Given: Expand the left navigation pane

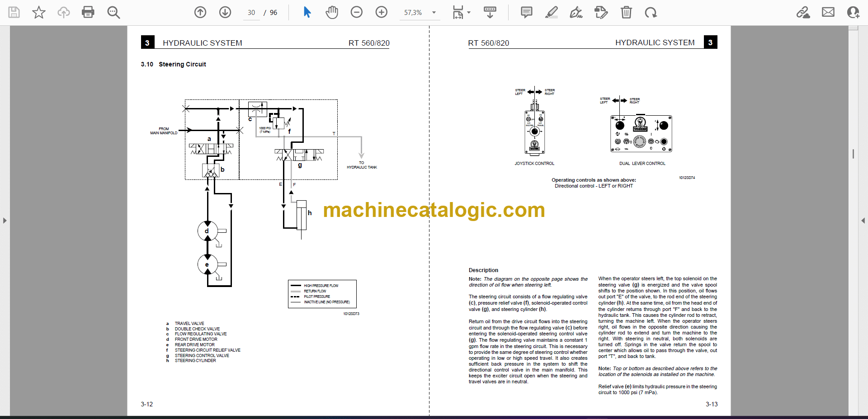Looking at the screenshot, I should tap(5, 221).
